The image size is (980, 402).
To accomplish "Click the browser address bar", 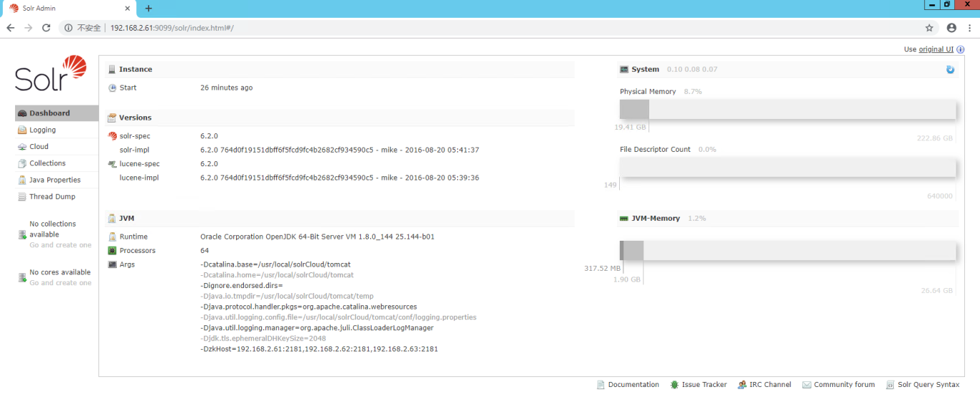I will click(x=502, y=28).
